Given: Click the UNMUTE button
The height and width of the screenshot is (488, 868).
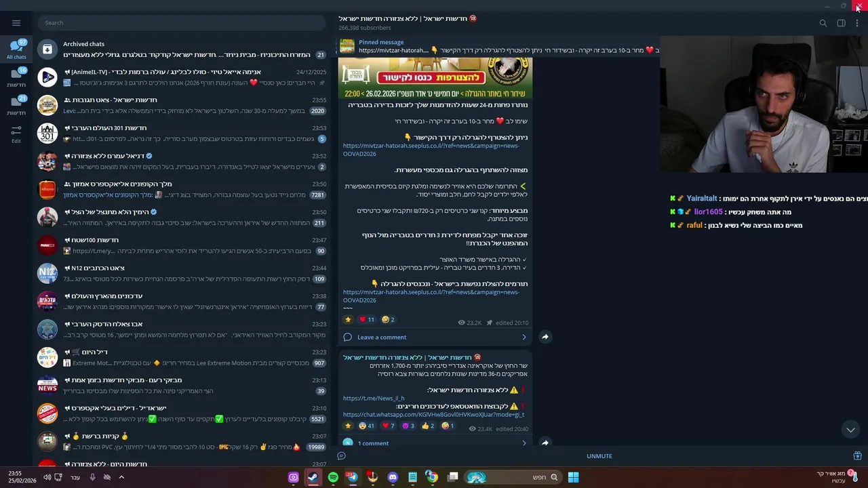Looking at the screenshot, I should [599, 456].
